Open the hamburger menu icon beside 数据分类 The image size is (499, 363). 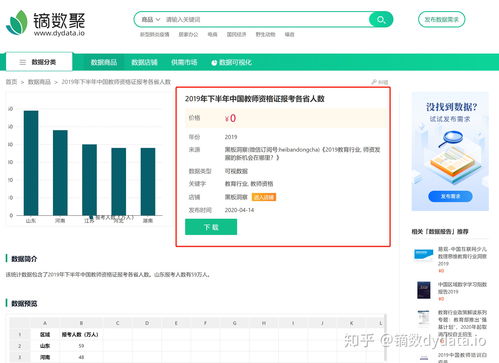[x=23, y=62]
